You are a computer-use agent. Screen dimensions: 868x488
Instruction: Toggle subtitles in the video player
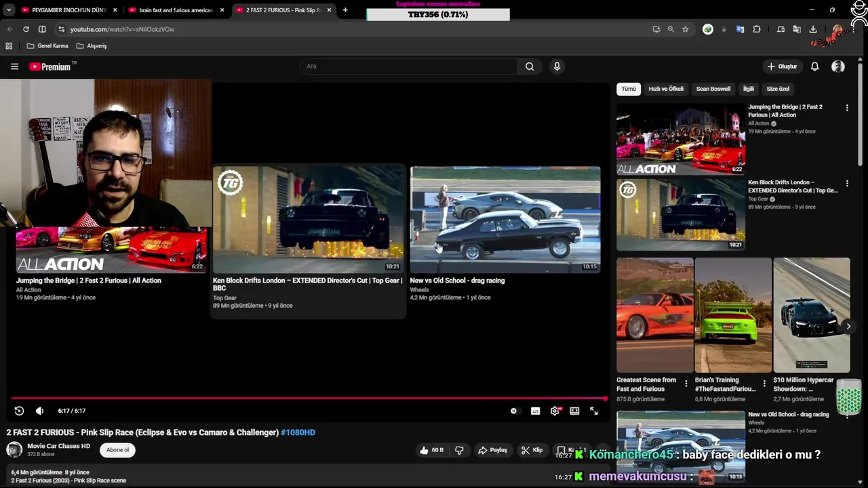(535, 411)
